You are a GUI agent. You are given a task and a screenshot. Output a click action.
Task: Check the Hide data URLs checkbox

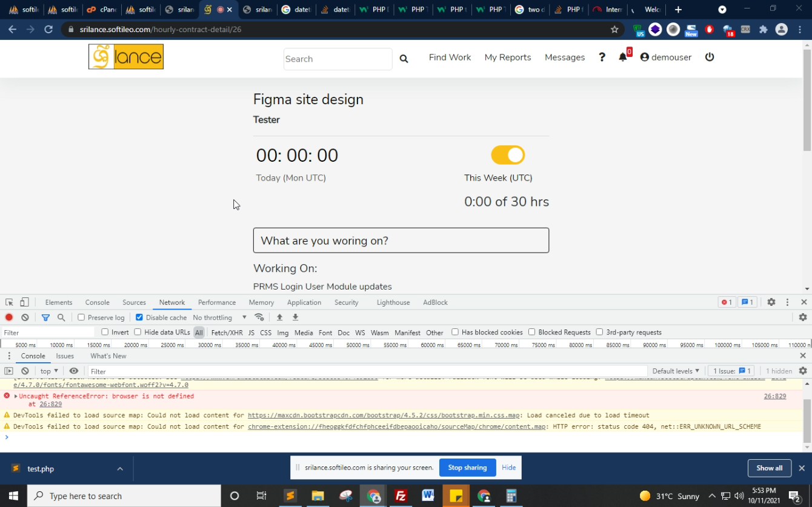pos(138,332)
